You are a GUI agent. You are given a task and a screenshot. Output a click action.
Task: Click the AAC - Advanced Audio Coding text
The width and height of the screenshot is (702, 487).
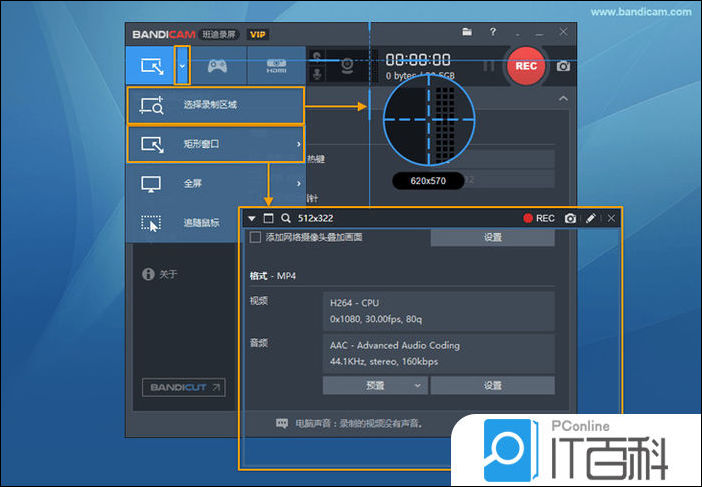(395, 346)
